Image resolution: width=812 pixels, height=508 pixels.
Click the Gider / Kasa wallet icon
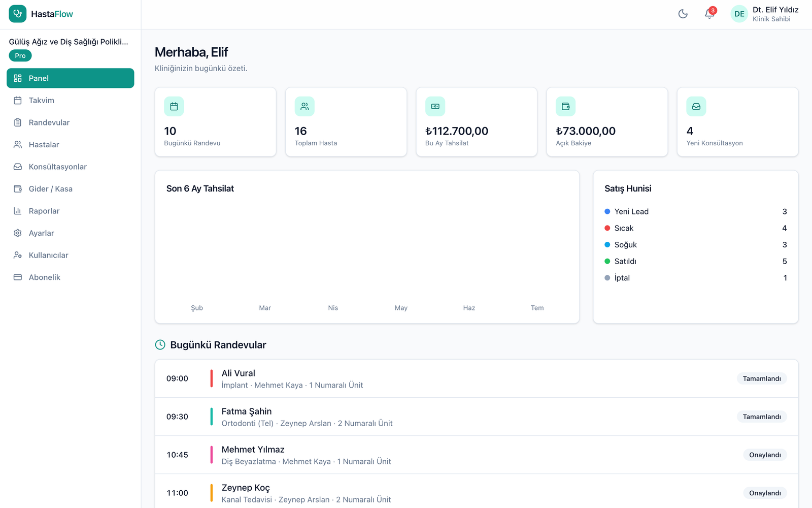18,188
